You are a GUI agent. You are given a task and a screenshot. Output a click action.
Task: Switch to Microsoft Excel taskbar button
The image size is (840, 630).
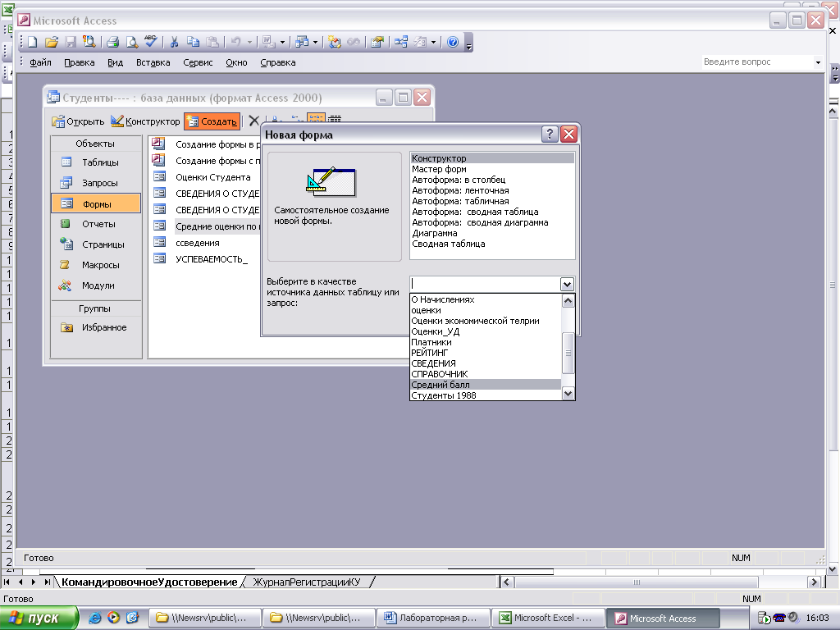547,618
